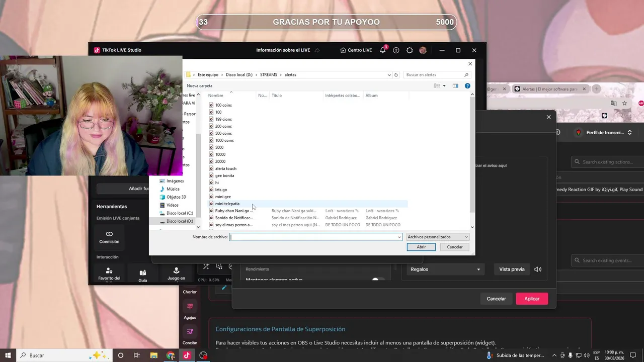The image size is (644, 362).
Task: Click Este equipo in the address path
Action: pyautogui.click(x=208, y=75)
